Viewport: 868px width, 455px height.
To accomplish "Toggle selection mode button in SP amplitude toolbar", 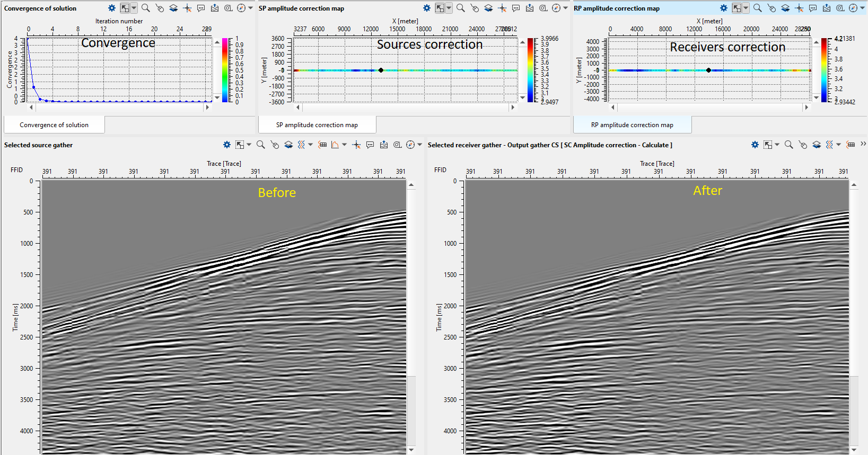I will 440,8.
